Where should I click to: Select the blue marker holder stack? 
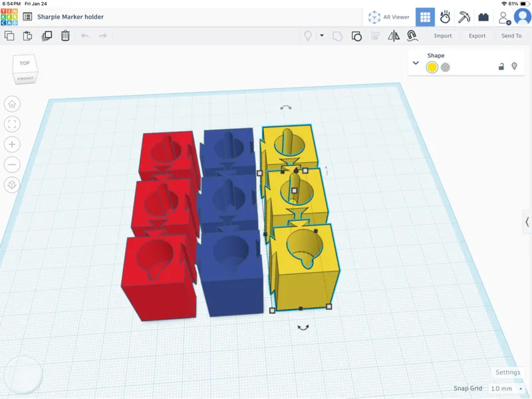[229, 221]
